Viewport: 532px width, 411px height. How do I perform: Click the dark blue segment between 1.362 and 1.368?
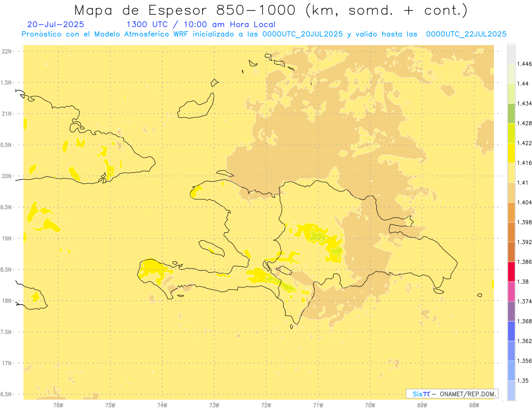511,331
